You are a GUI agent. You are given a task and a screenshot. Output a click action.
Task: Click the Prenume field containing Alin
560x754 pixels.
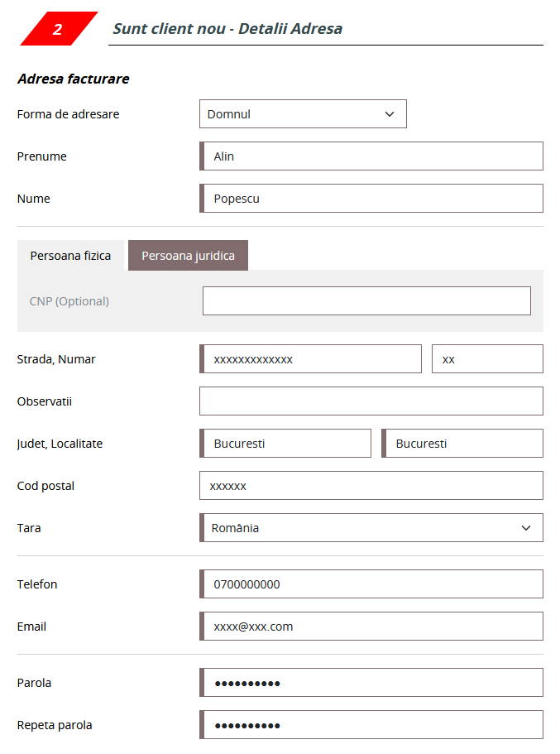(x=372, y=156)
